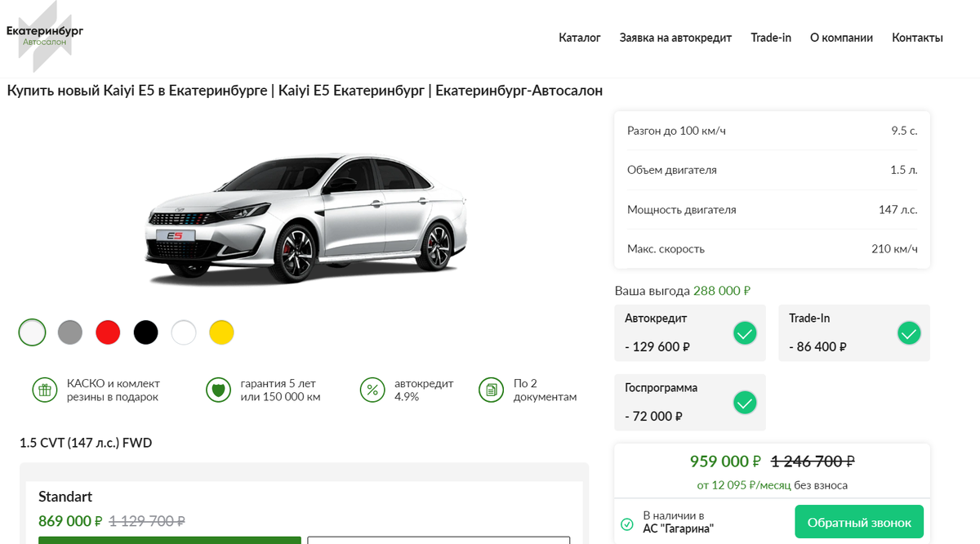The image size is (980, 544).
Task: Click the Макс. скорость spec row
Action: (x=772, y=249)
